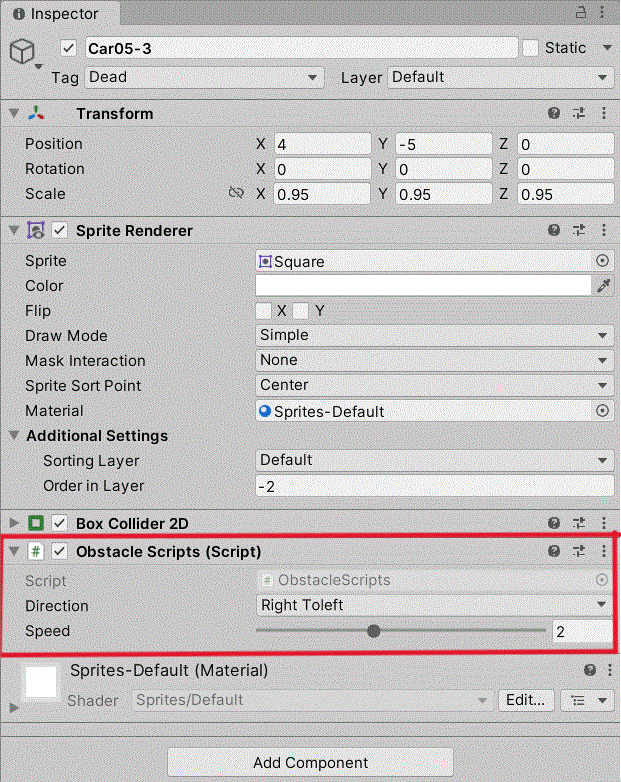Open Box Collider 2D help icon
The height and width of the screenshot is (782, 621).
tap(554, 523)
